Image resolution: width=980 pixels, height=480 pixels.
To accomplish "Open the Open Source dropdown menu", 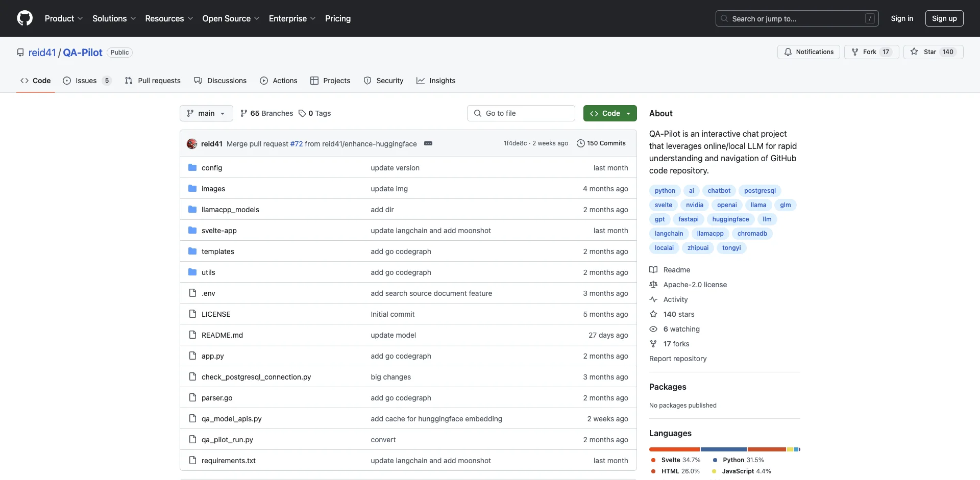I will coord(231,18).
